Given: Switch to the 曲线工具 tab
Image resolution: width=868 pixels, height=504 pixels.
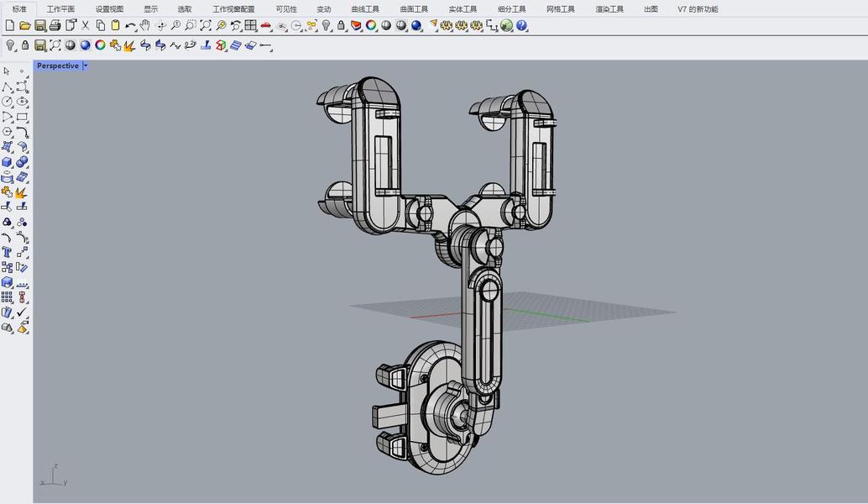Looking at the screenshot, I should 365,9.
